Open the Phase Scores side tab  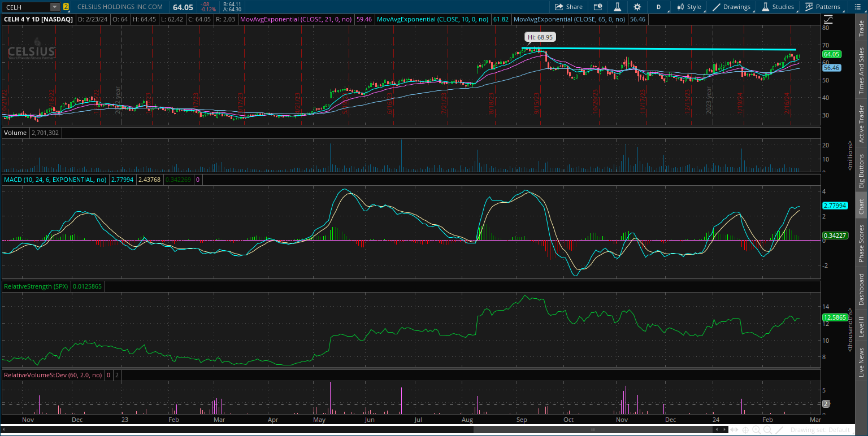(x=861, y=243)
